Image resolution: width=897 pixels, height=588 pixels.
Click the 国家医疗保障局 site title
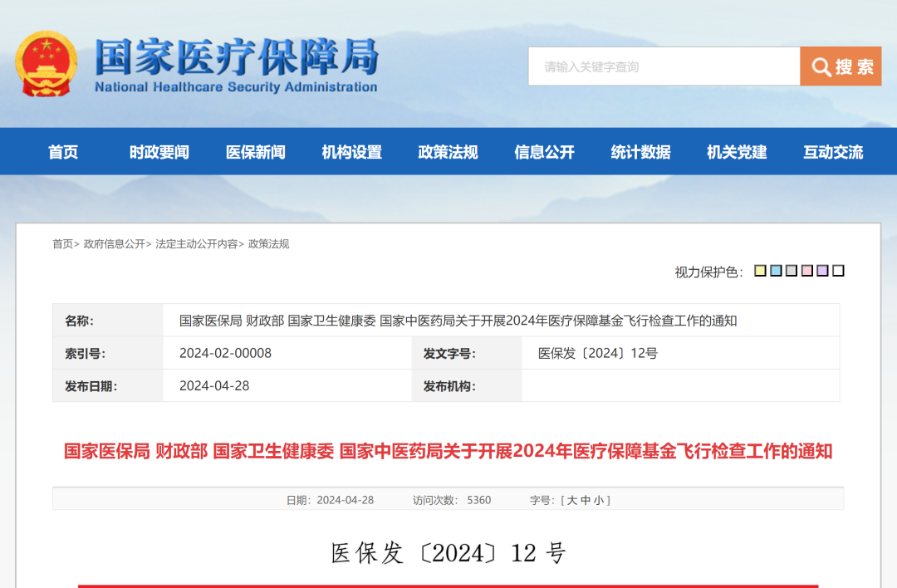tap(236, 57)
